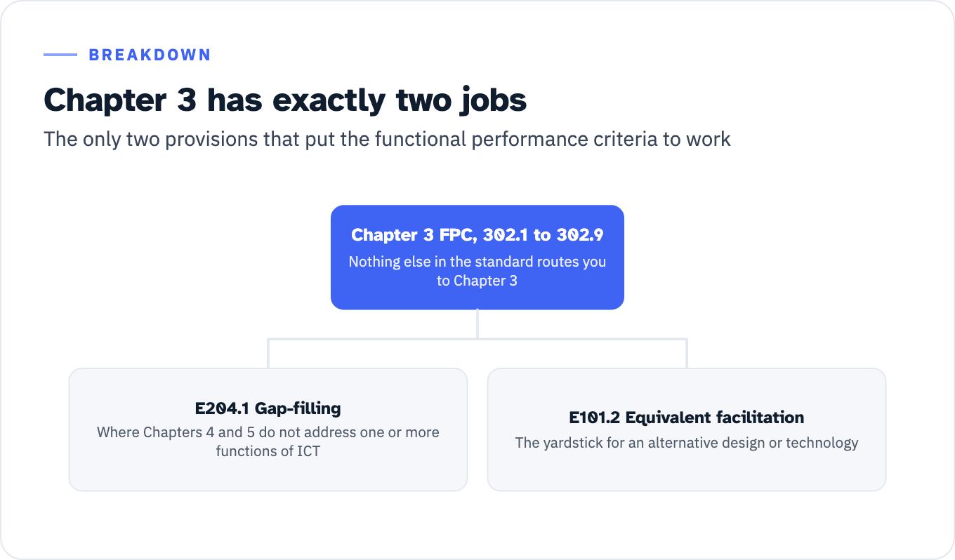
Task: Click the subtitle about functional performance criteria
Action: (x=388, y=139)
